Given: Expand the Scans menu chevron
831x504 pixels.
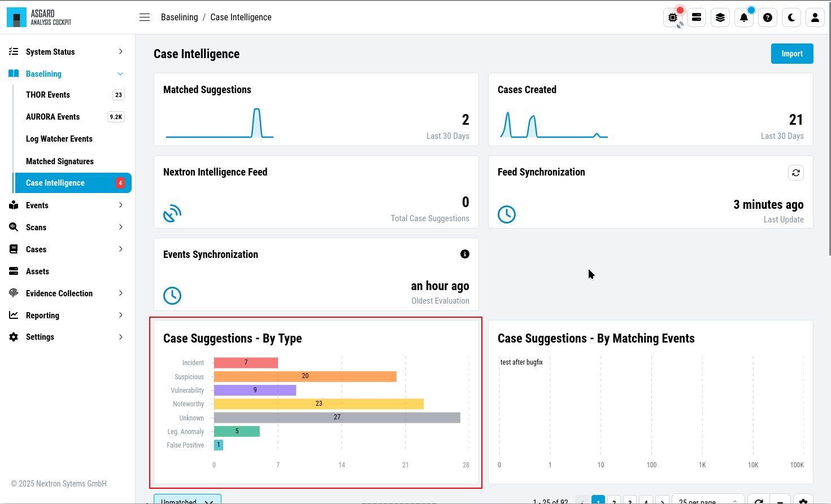Looking at the screenshot, I should tap(120, 227).
